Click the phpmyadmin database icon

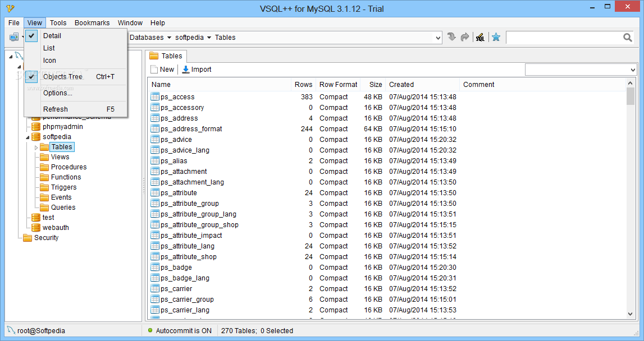coord(36,126)
